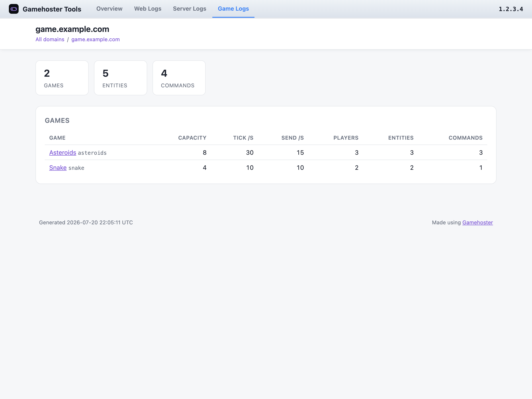Switch to the Web Logs tab
This screenshot has height=399, width=532.
click(148, 9)
